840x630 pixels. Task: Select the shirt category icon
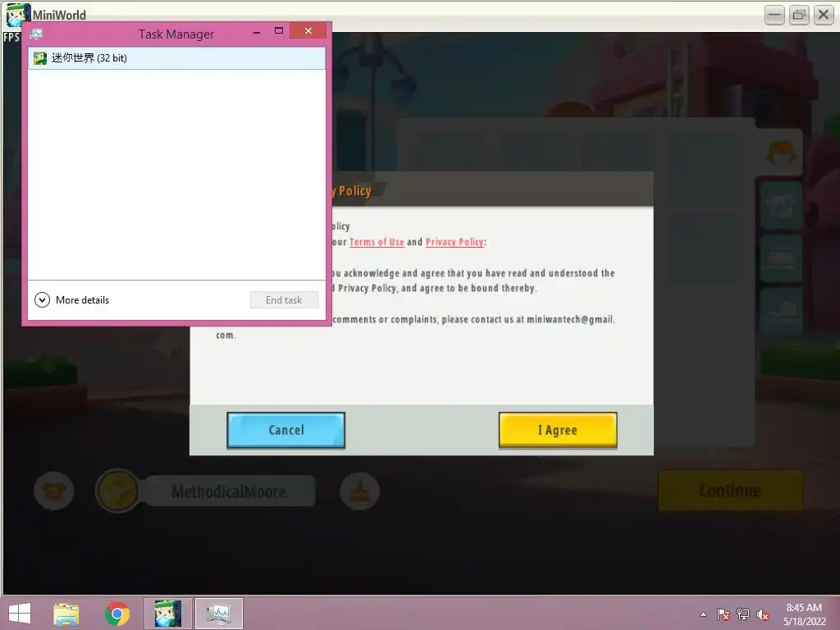pyautogui.click(x=781, y=205)
